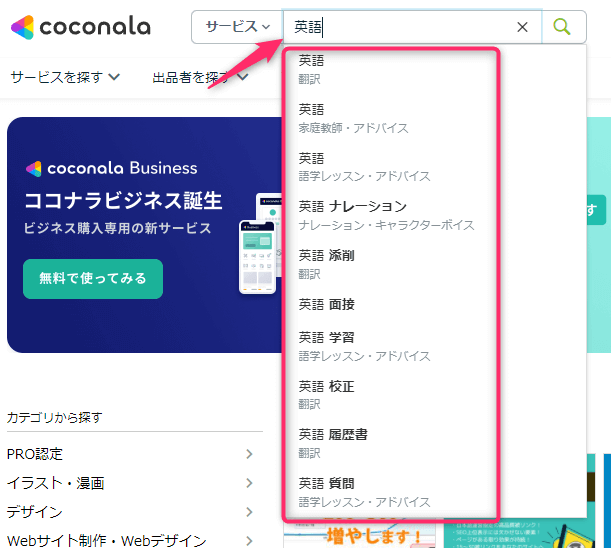Open the coconala Business banner
Screen dimensions: 611x548
[144, 235]
